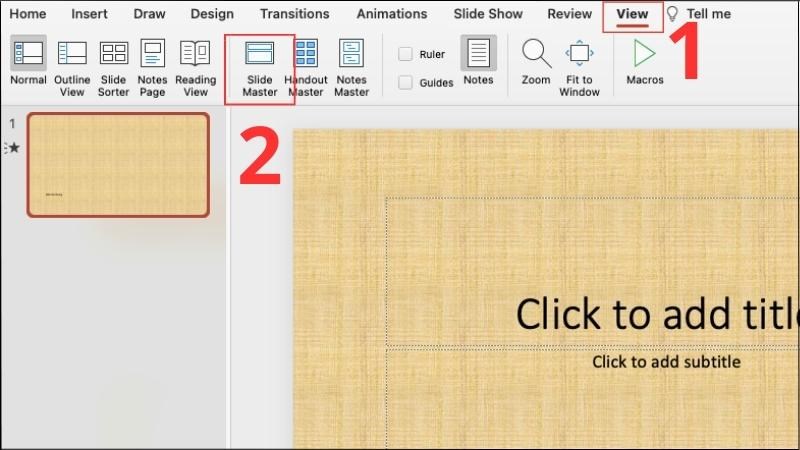Open the Slide Show tab
The height and width of the screenshot is (450, 800).
pyautogui.click(x=488, y=14)
